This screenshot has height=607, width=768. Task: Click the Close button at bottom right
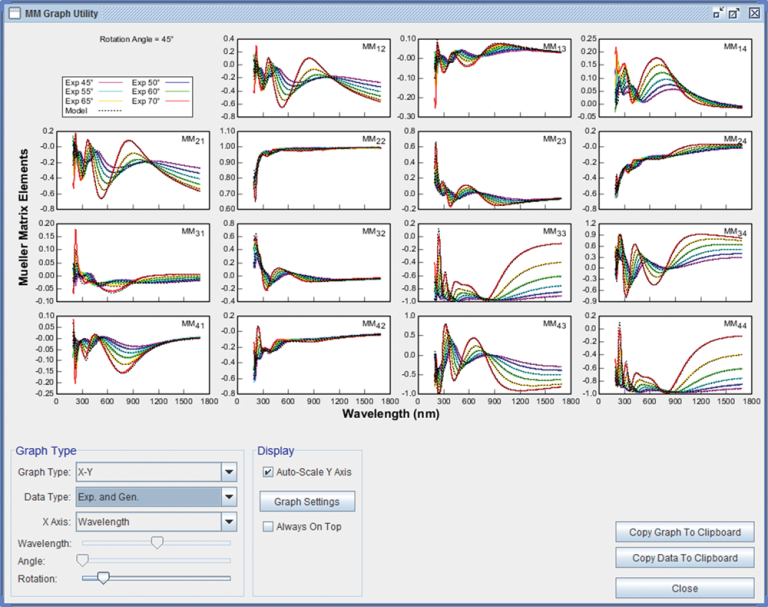(x=684, y=588)
